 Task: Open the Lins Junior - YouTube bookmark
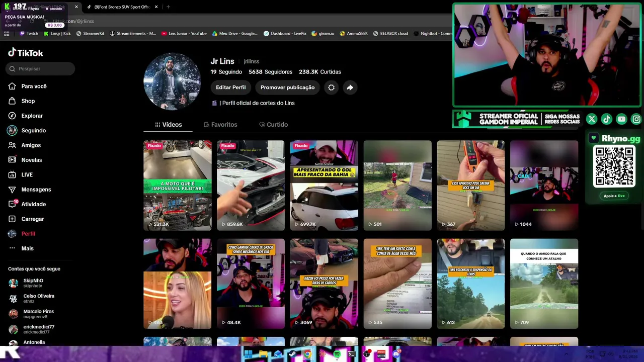tap(184, 34)
